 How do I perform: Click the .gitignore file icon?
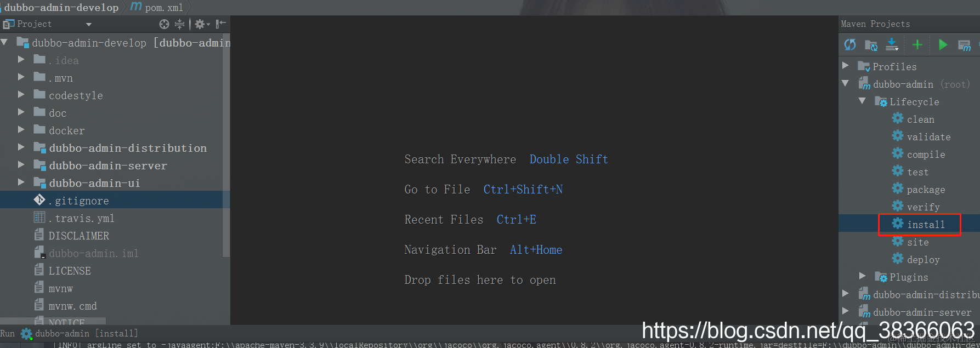(39, 200)
